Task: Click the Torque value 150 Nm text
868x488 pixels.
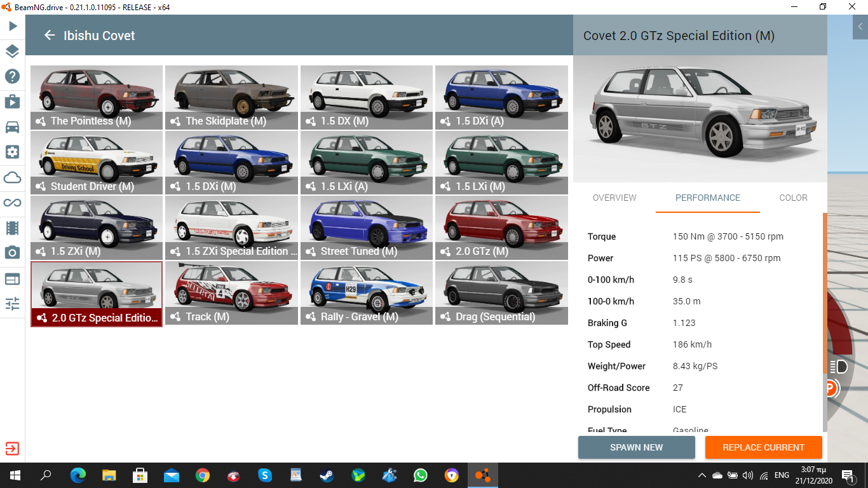Action: [728, 236]
